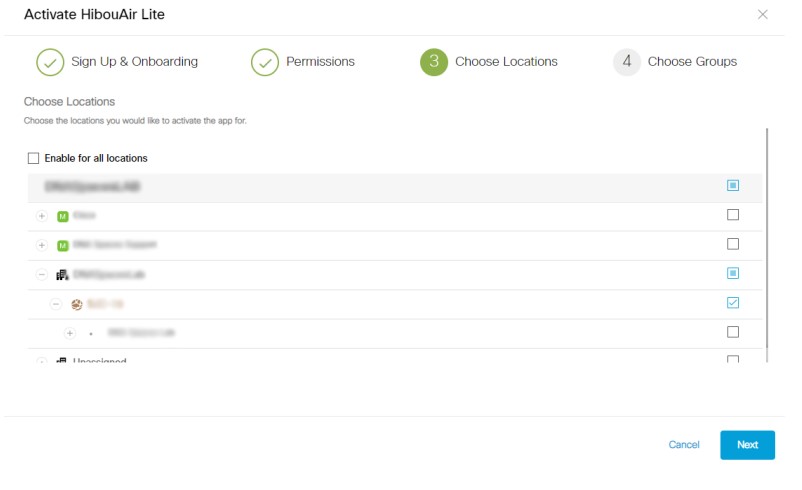Screen dimensions: 802x490
Task: Click the Next button
Action: click(747, 445)
